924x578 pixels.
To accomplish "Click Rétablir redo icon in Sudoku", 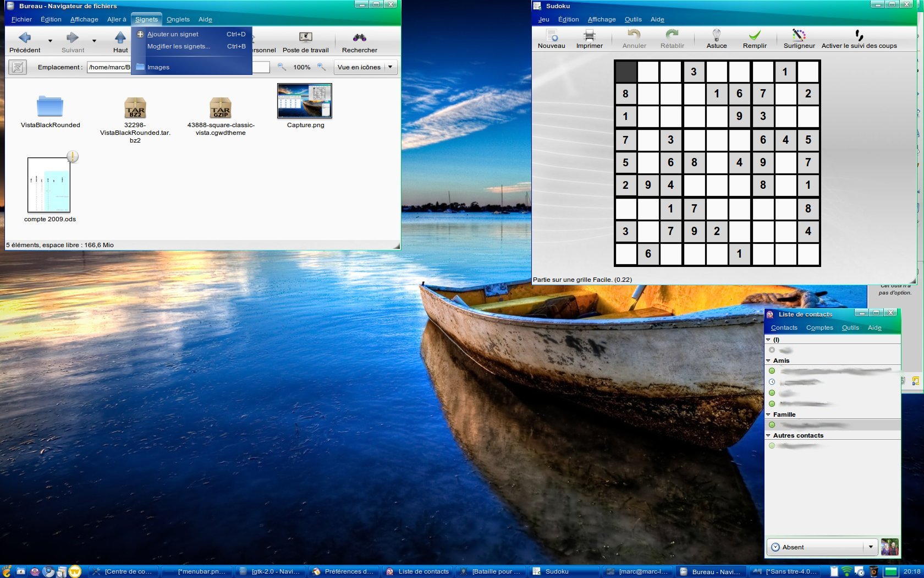I will click(672, 35).
